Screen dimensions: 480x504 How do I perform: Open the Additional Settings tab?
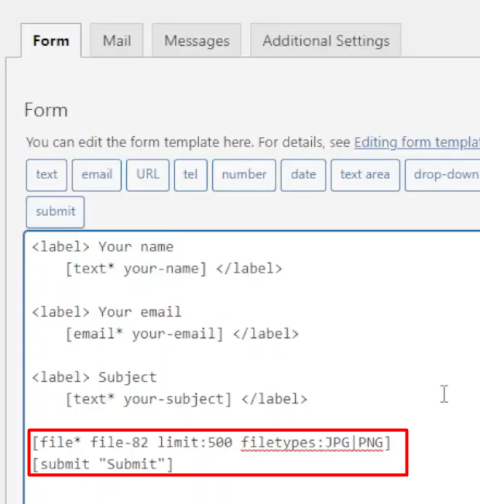[326, 40]
